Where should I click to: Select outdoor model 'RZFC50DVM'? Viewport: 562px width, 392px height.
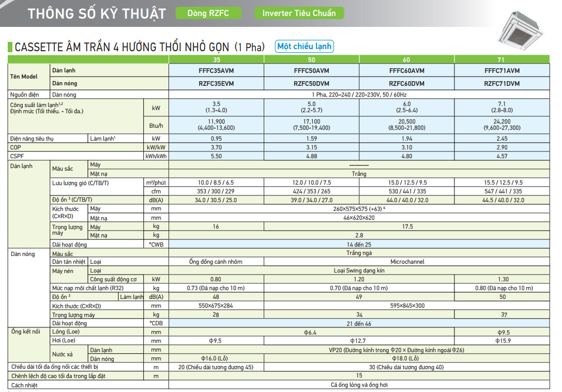point(311,84)
